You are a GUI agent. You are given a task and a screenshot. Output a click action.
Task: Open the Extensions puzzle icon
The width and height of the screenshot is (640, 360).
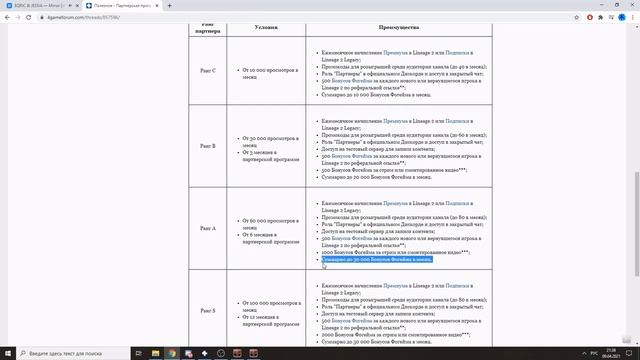(x=600, y=18)
